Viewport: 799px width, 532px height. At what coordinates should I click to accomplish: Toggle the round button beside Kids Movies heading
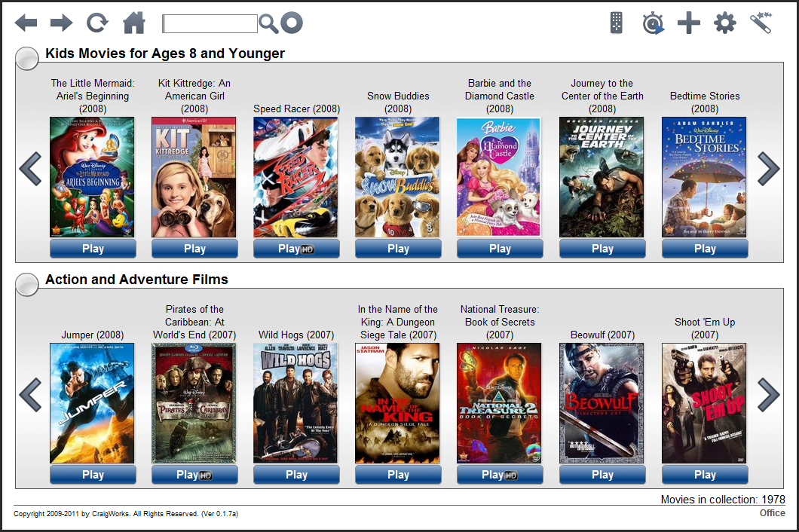[x=27, y=58]
